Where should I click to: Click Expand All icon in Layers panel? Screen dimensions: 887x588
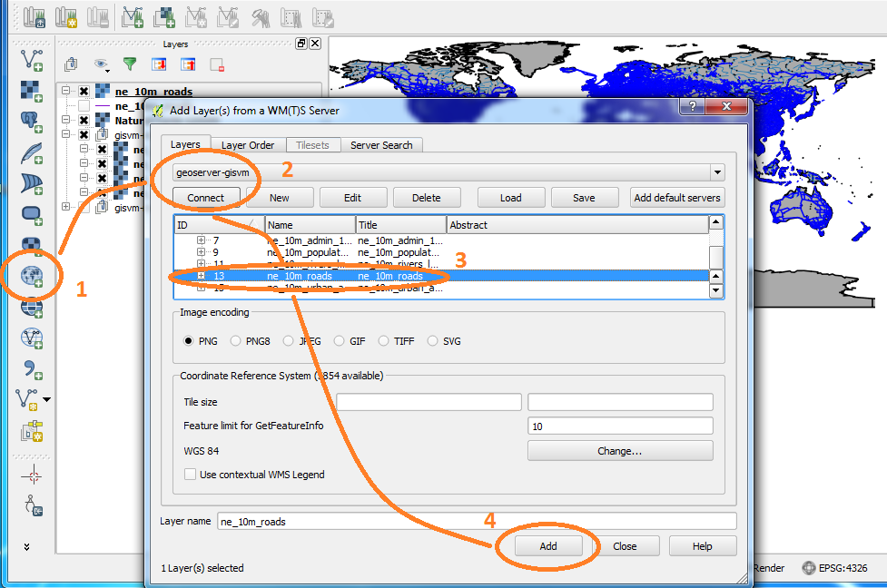[x=159, y=64]
